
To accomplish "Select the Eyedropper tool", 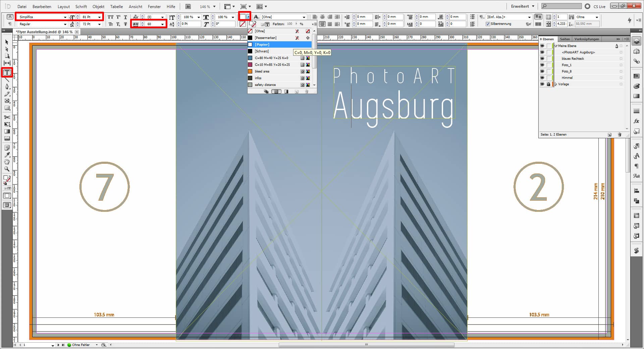I will (x=7, y=155).
